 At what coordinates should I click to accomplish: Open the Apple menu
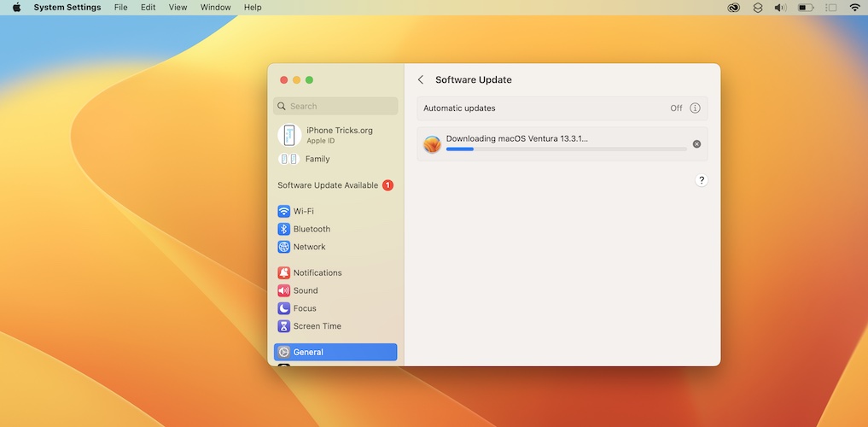(x=16, y=7)
